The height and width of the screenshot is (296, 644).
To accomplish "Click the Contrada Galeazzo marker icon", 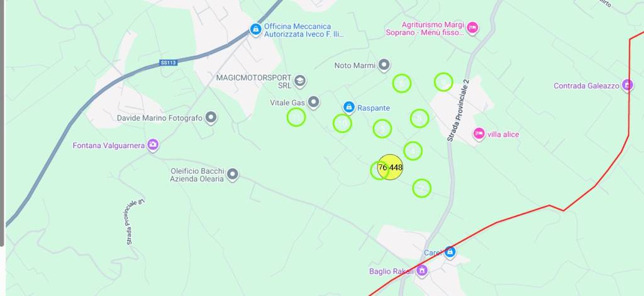I will [627, 85].
